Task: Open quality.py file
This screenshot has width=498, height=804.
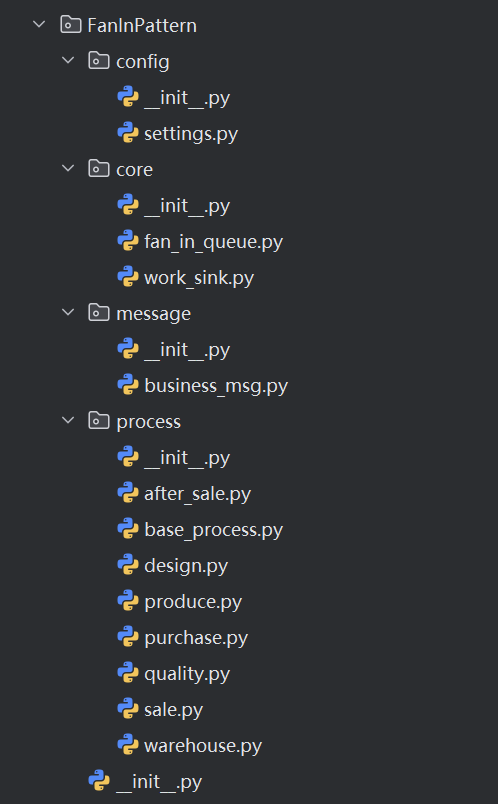Action: (x=187, y=673)
